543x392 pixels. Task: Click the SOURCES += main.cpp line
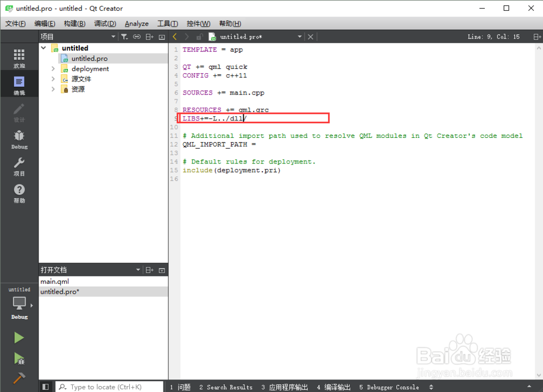(x=223, y=93)
